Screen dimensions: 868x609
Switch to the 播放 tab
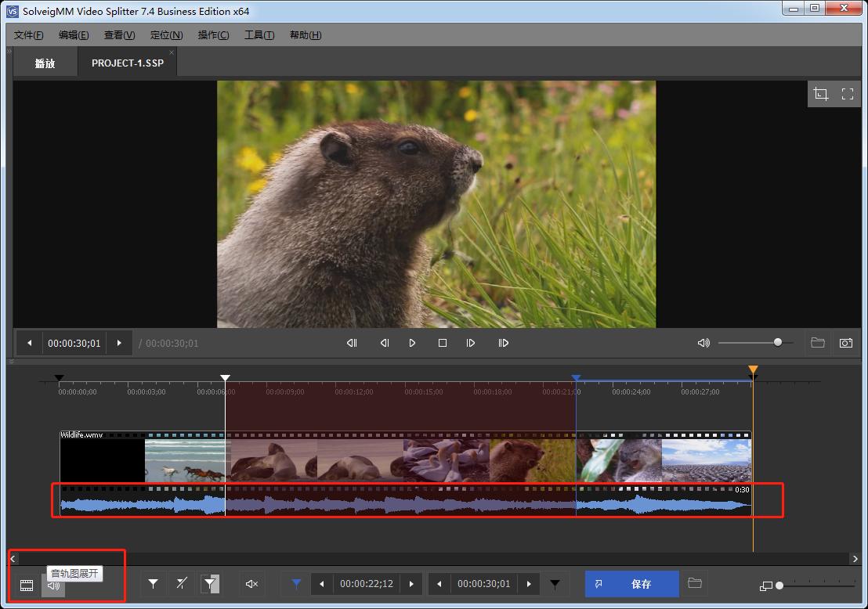pos(45,63)
